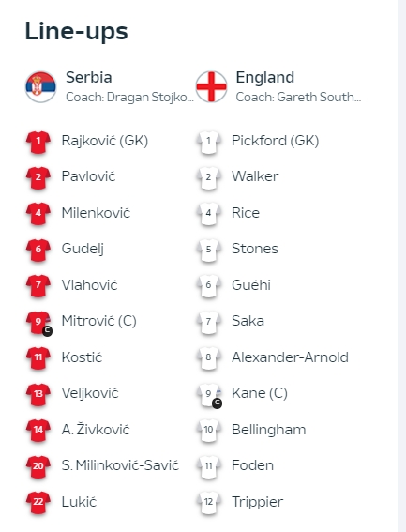The height and width of the screenshot is (532, 406).
Task: Click the England flag icon
Action: tap(211, 87)
